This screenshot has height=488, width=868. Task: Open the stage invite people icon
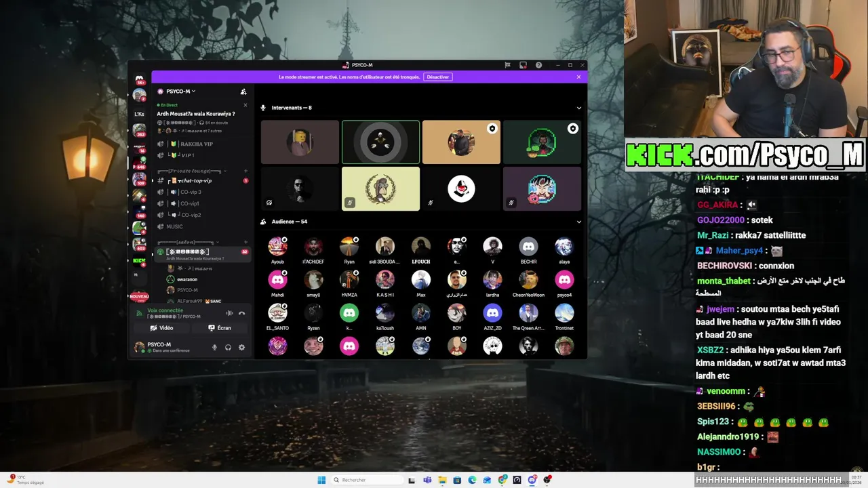tap(243, 91)
